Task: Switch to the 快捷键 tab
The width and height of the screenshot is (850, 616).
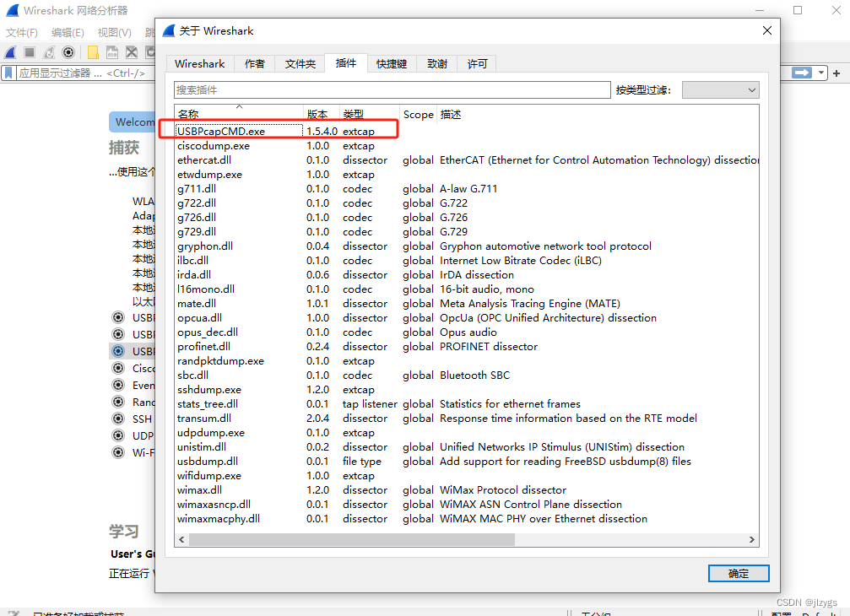Action: [x=392, y=64]
